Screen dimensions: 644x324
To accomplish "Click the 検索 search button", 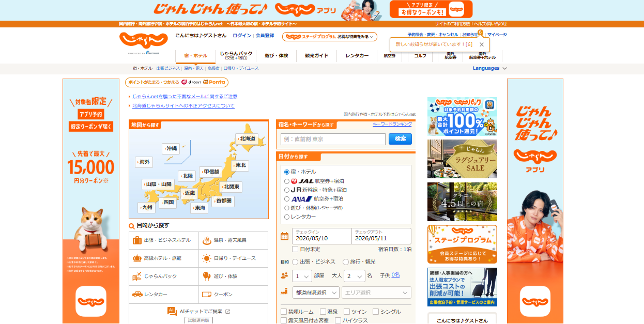I will point(400,139).
